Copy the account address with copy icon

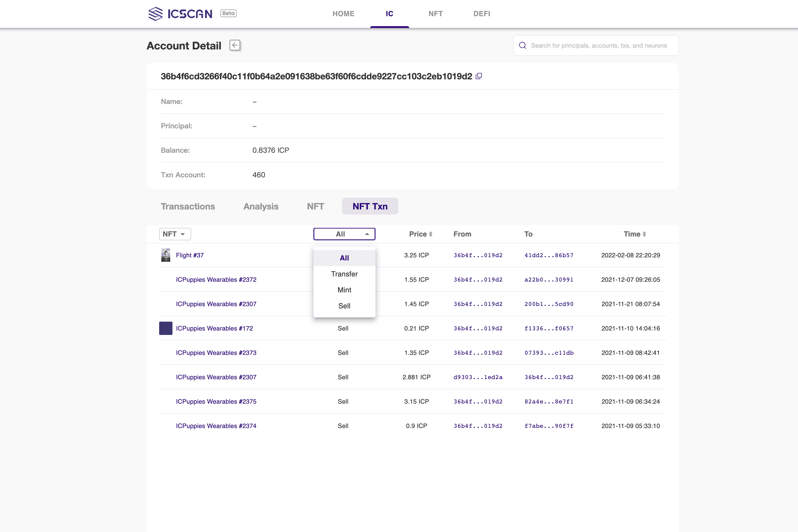click(479, 76)
